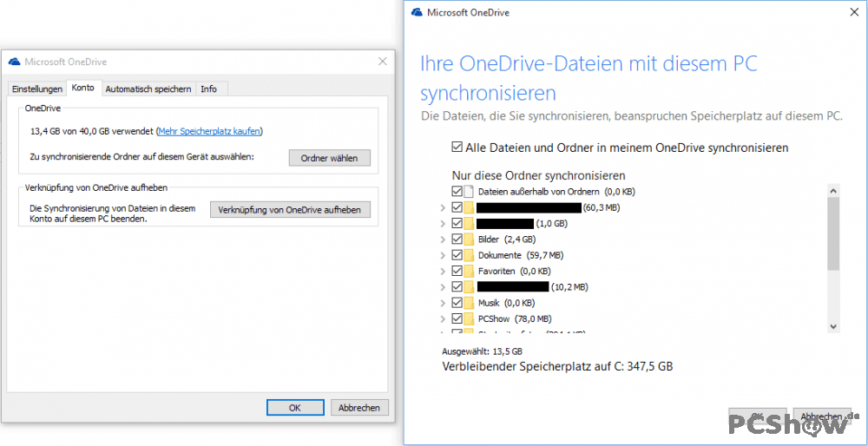Select the PCShow (78,0 MB) row text
The image size is (868, 446).
click(515, 318)
